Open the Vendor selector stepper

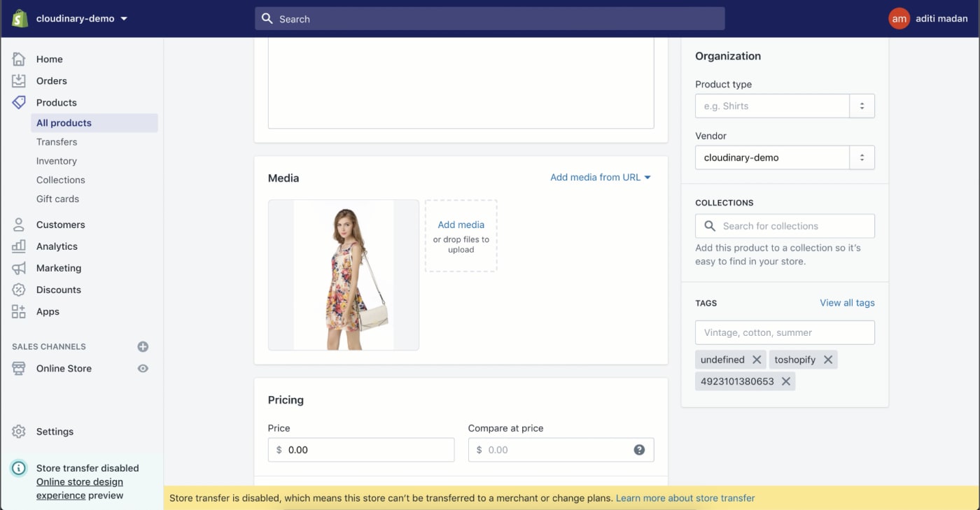point(862,157)
